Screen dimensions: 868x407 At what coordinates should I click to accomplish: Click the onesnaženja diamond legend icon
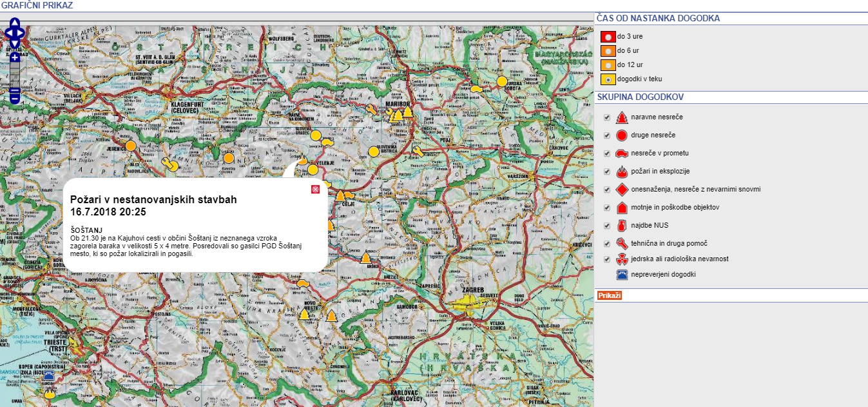[x=622, y=190]
